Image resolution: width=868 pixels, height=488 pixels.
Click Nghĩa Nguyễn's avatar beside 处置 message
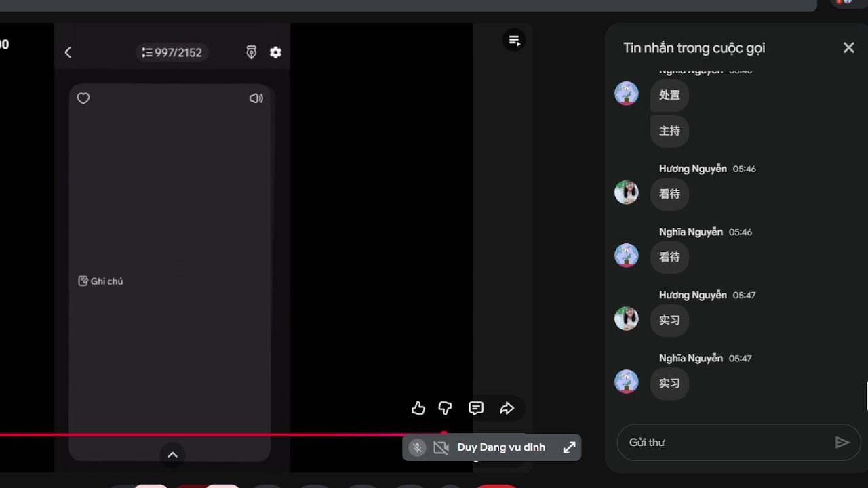(627, 94)
